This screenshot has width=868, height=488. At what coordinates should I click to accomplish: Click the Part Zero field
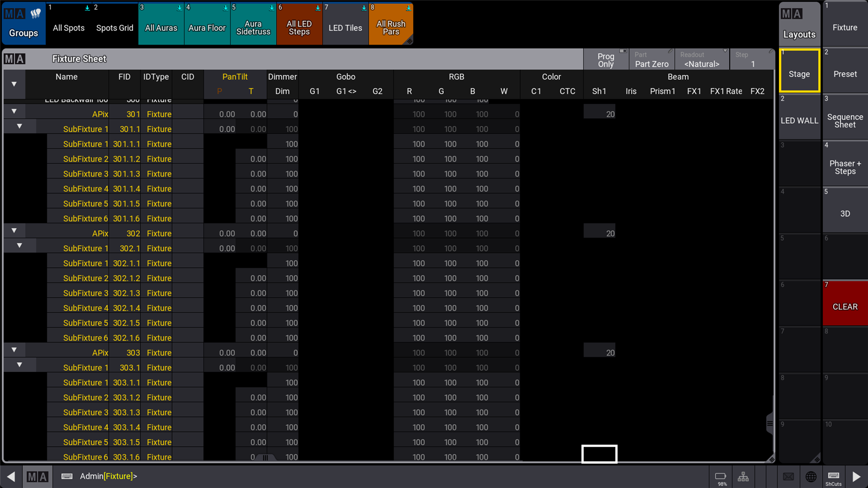click(x=652, y=60)
